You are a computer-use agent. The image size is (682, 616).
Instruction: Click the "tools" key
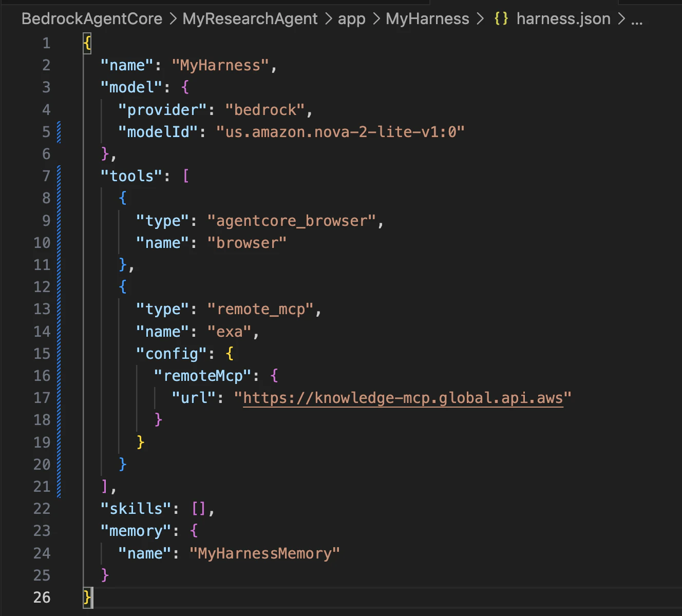[132, 176]
